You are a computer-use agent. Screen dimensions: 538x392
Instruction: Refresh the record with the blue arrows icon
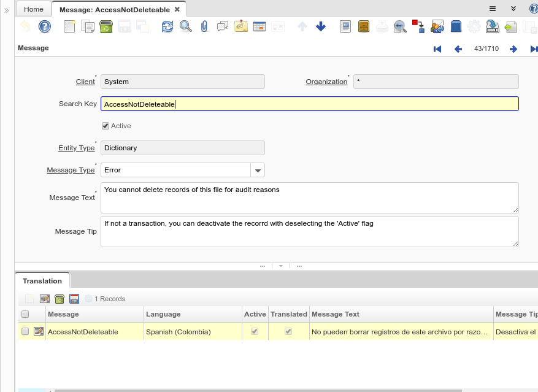coord(167,26)
